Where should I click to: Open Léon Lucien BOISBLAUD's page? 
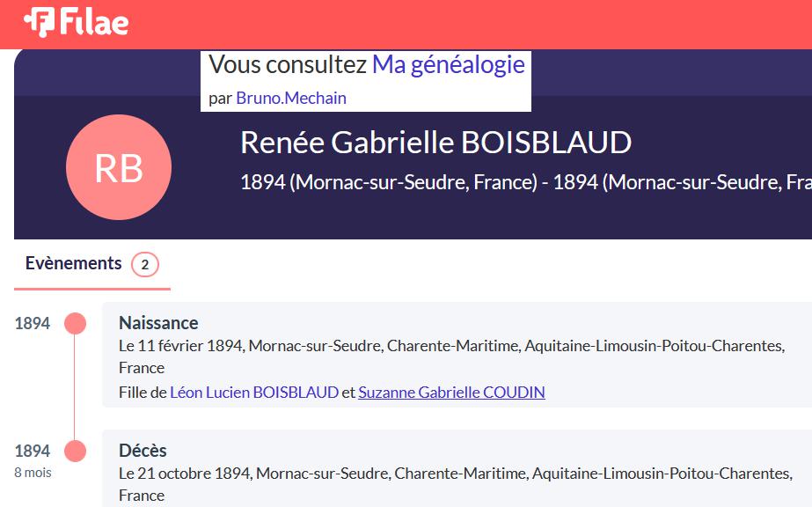pos(254,392)
